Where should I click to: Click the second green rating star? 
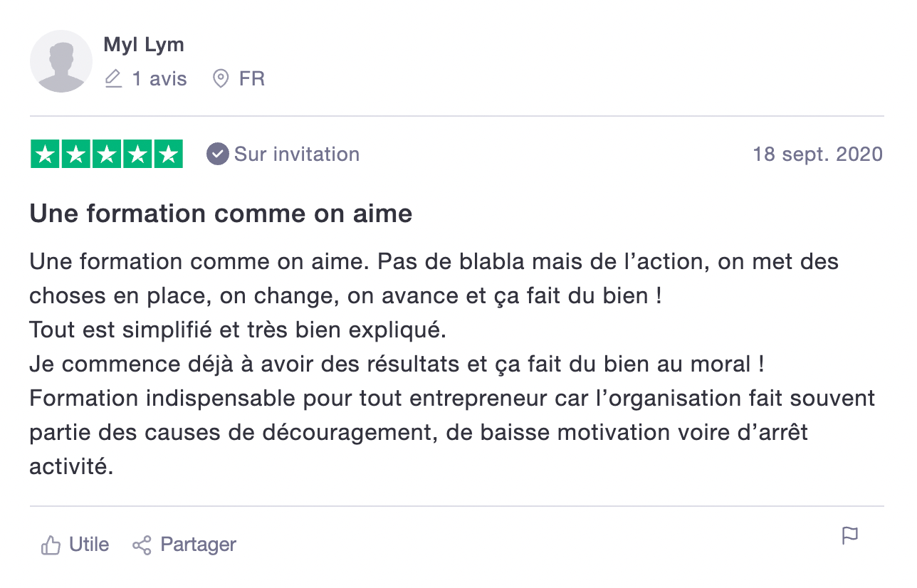pyautogui.click(x=75, y=154)
